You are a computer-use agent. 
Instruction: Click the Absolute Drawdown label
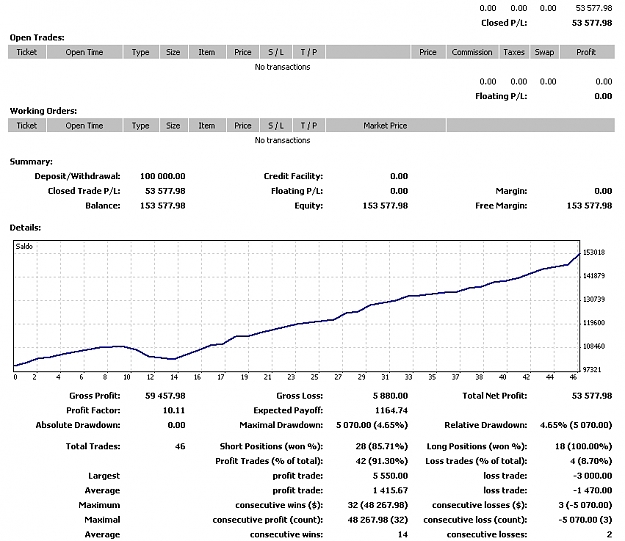[78, 425]
